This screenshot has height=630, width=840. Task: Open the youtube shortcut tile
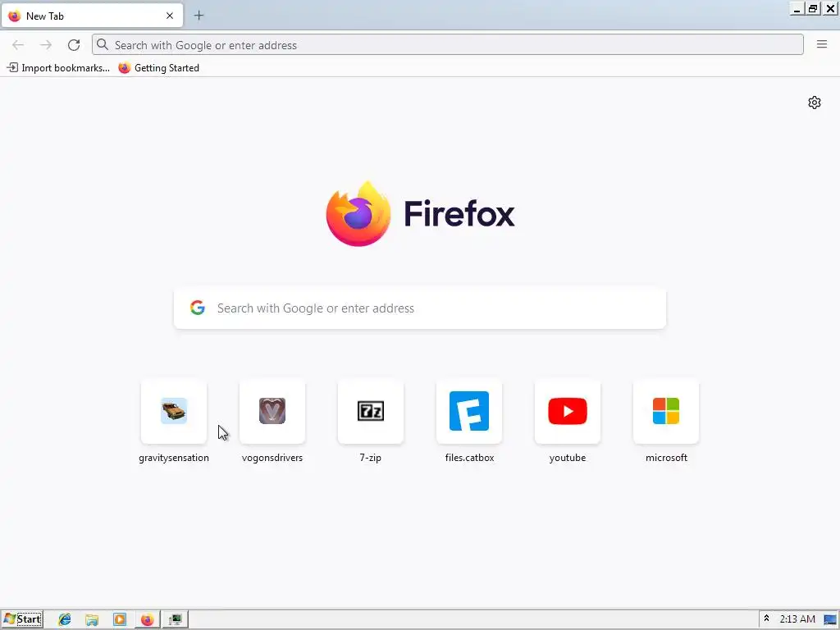[568, 412]
